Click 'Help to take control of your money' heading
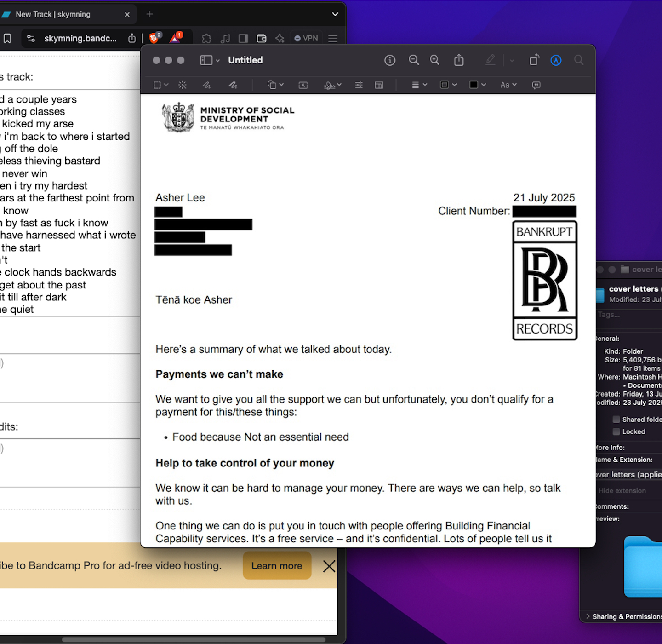The width and height of the screenshot is (662, 644). click(x=245, y=463)
